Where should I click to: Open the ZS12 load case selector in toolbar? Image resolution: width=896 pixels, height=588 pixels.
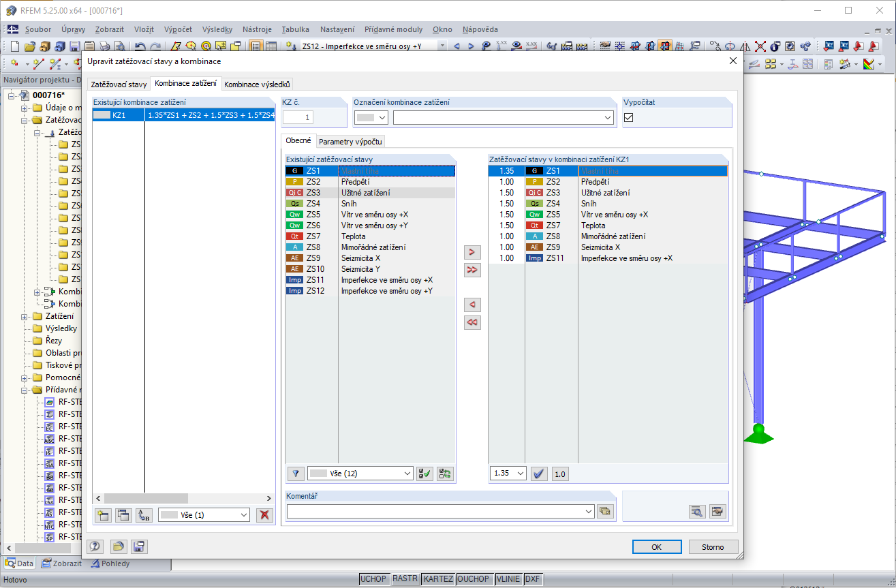point(442,46)
